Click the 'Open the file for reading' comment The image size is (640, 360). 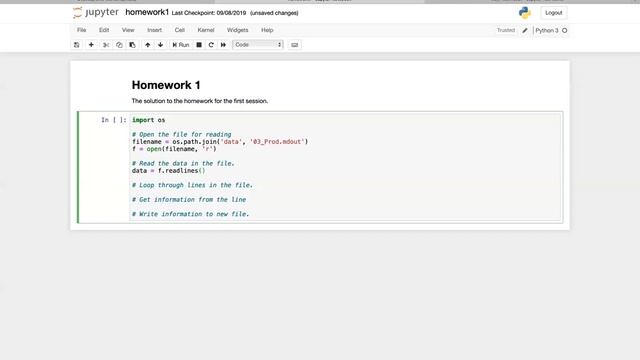(181, 134)
